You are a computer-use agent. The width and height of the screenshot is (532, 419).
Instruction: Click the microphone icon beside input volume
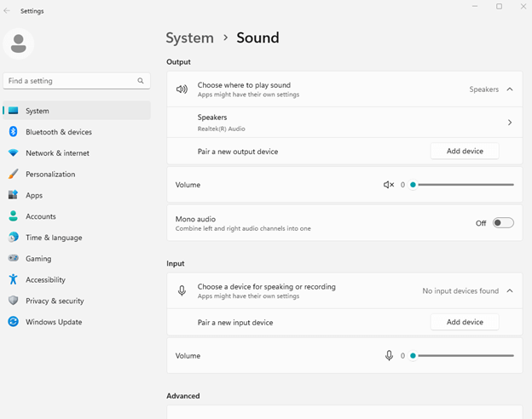(389, 356)
